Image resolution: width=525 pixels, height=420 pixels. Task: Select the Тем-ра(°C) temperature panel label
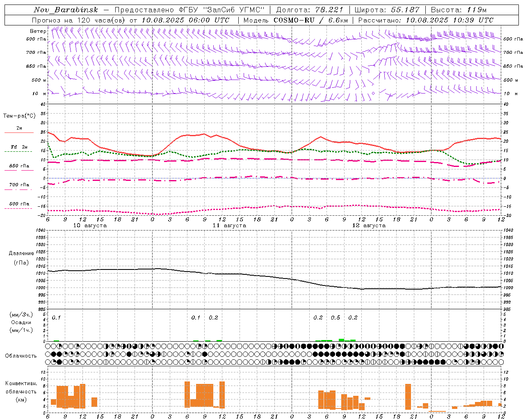(19, 116)
